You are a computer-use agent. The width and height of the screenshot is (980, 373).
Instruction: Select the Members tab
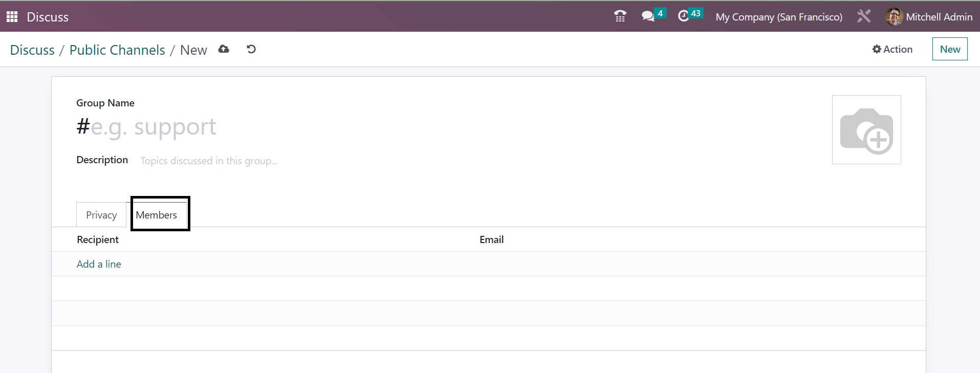click(157, 215)
